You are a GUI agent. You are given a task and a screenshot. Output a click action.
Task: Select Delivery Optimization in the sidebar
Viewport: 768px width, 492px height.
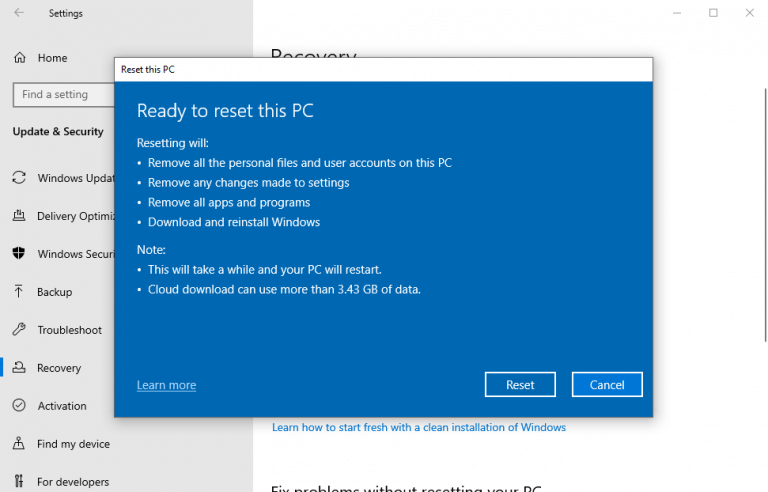point(75,216)
